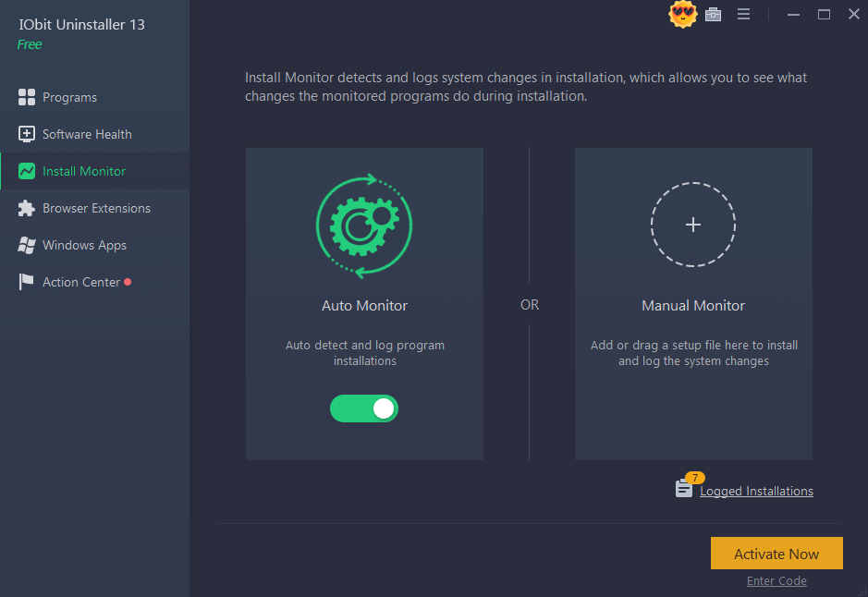Image resolution: width=868 pixels, height=597 pixels.
Task: Maximize the IObit Uninstaller window
Action: click(x=824, y=15)
